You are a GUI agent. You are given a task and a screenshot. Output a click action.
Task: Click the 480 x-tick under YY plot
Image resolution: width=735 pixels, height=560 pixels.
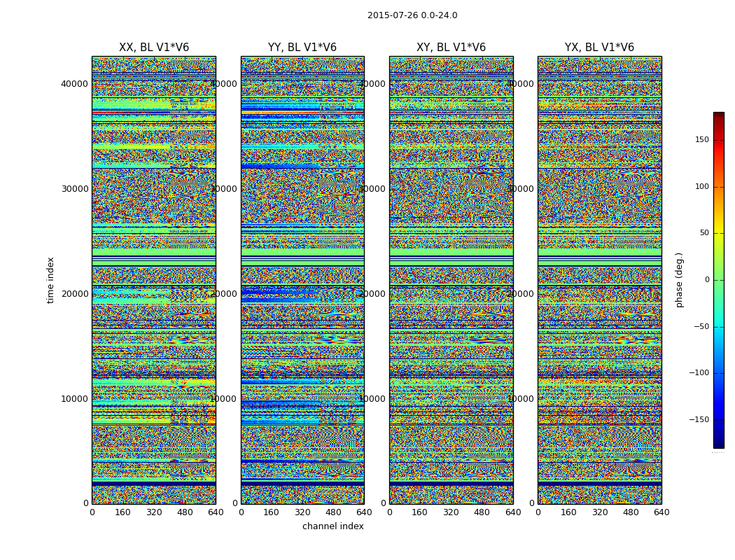333,512
